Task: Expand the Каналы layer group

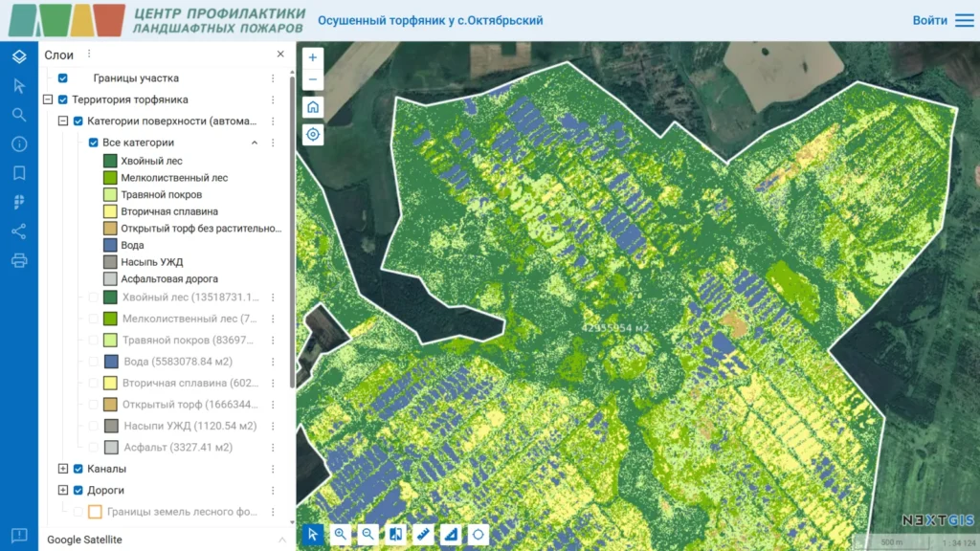Action: 63,469
